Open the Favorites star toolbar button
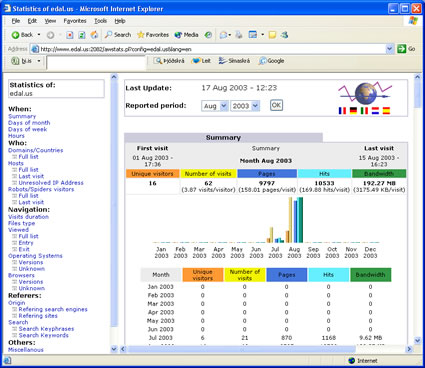The height and width of the screenshot is (368, 425). pyautogui.click(x=153, y=35)
